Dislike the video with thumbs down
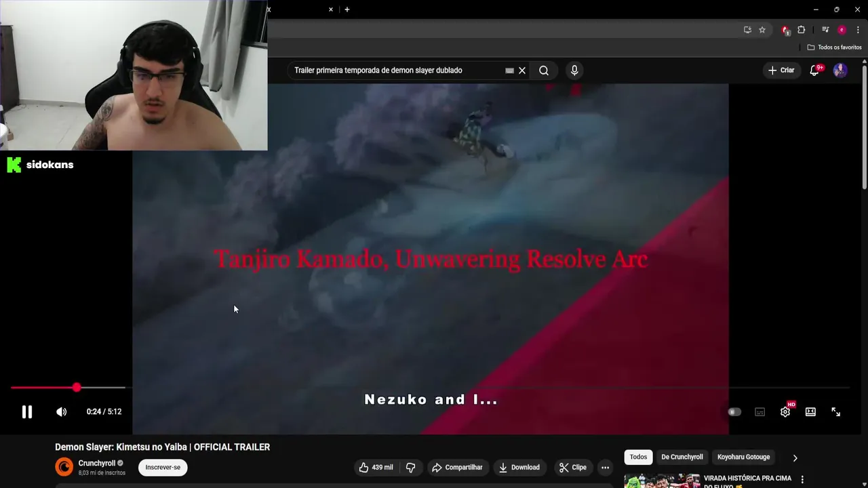This screenshot has width=868, height=488. 410,467
